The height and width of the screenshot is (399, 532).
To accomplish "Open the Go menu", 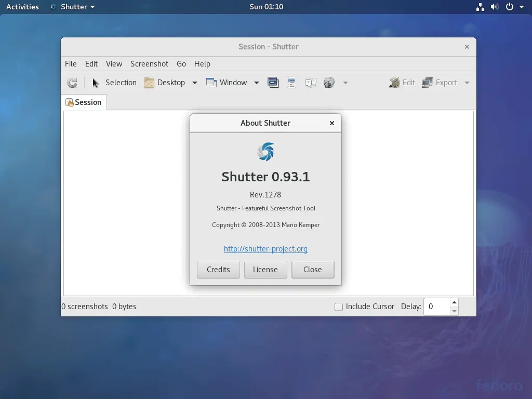I will tap(181, 64).
